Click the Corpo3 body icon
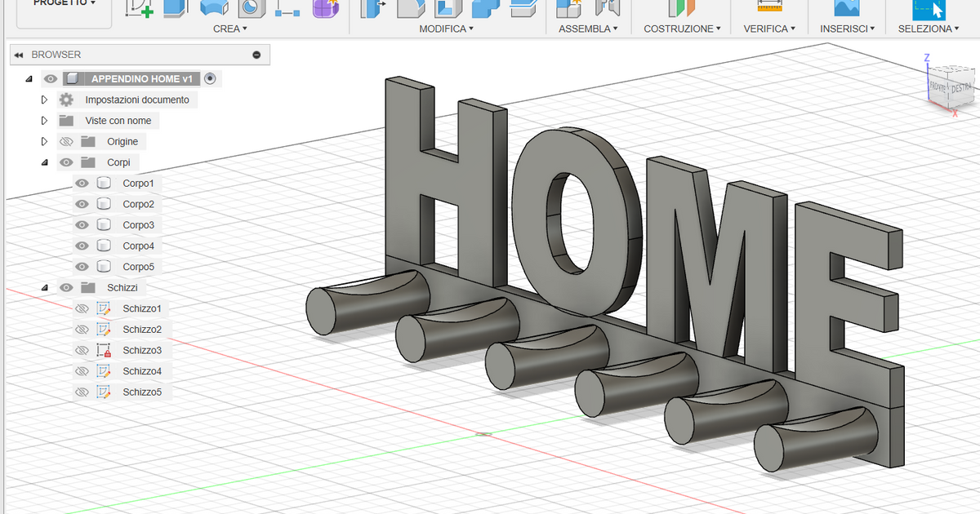Image resolution: width=980 pixels, height=514 pixels. [104, 224]
